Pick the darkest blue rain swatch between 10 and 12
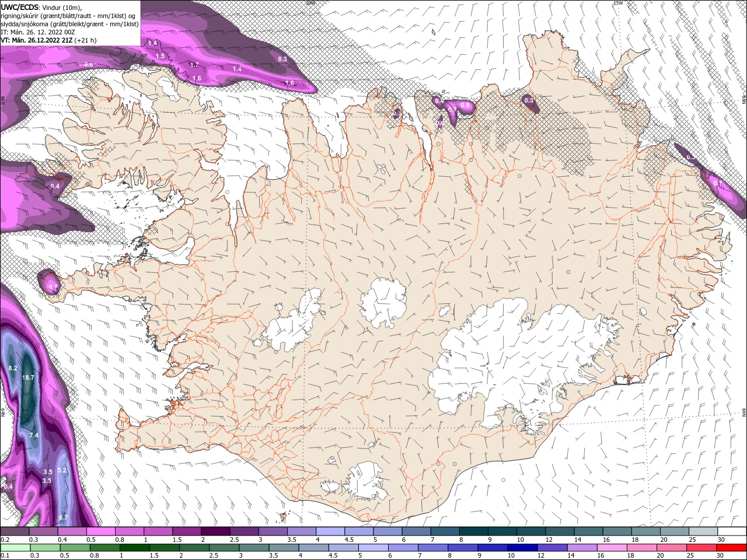Image resolution: width=747 pixels, height=560 pixels. coord(523,547)
